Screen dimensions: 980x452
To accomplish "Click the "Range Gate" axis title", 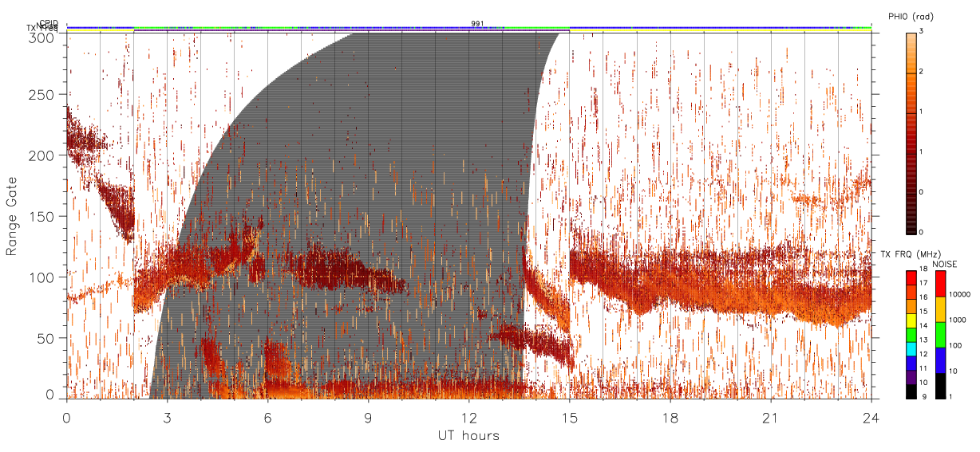I will pos(12,216).
